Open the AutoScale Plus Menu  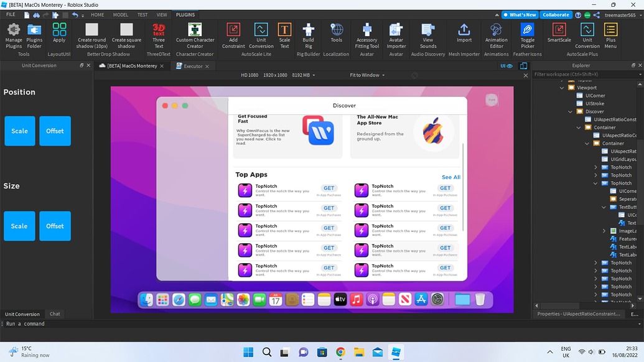pos(611,35)
